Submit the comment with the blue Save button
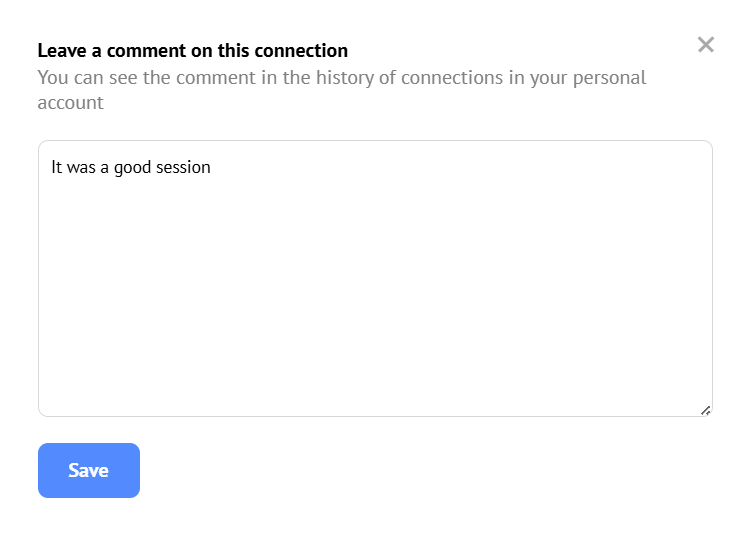750x536 pixels. 89,470
